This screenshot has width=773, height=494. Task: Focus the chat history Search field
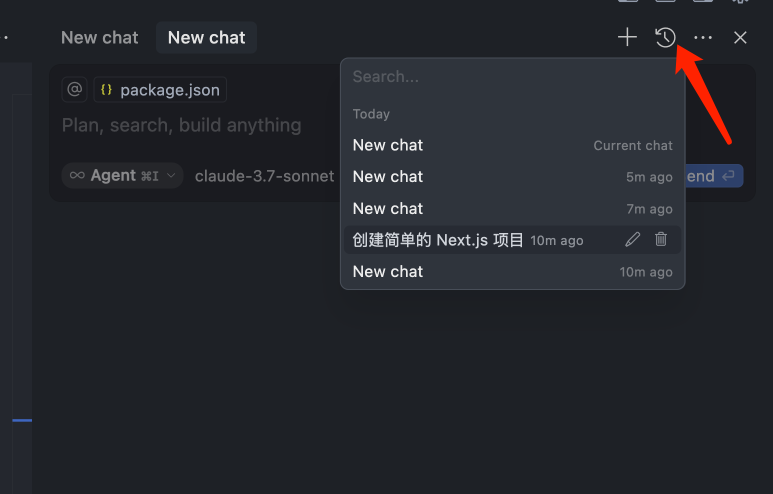[x=512, y=77]
